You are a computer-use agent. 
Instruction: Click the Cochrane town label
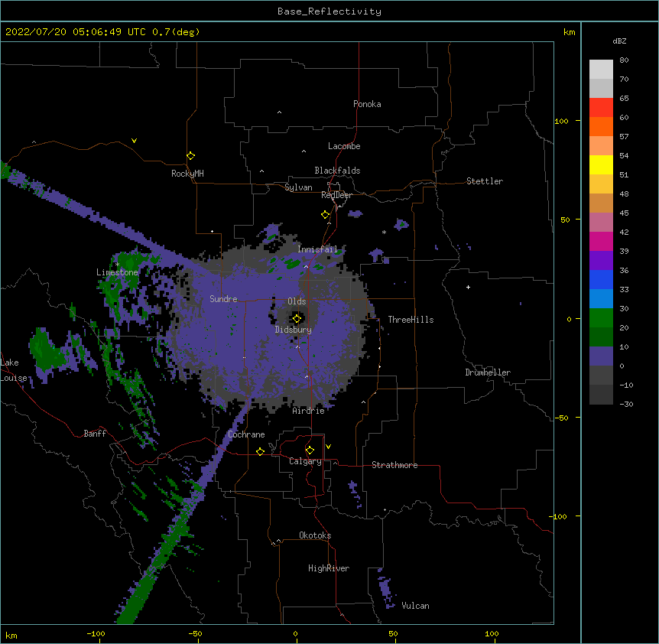[246, 434]
